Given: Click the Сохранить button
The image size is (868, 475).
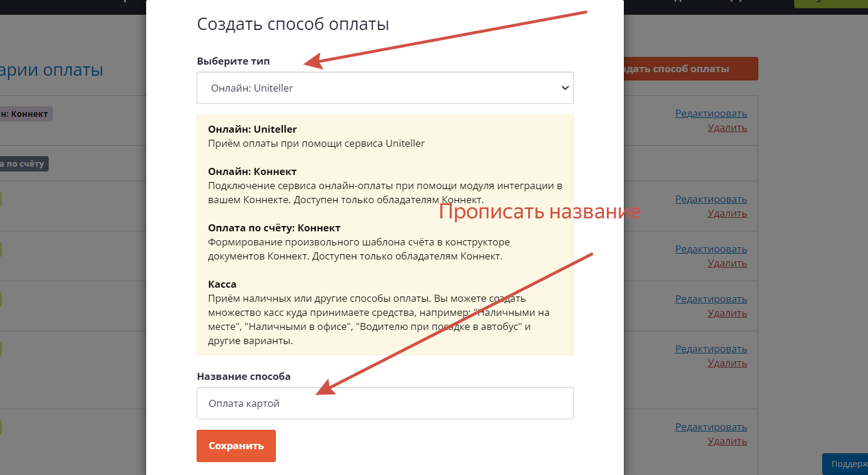Looking at the screenshot, I should tap(236, 446).
